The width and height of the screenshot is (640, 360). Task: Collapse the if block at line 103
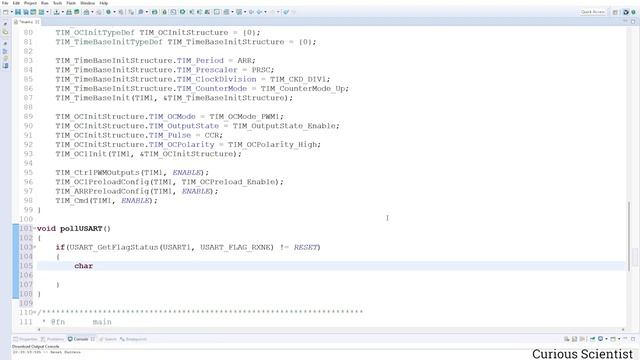tap(34, 247)
